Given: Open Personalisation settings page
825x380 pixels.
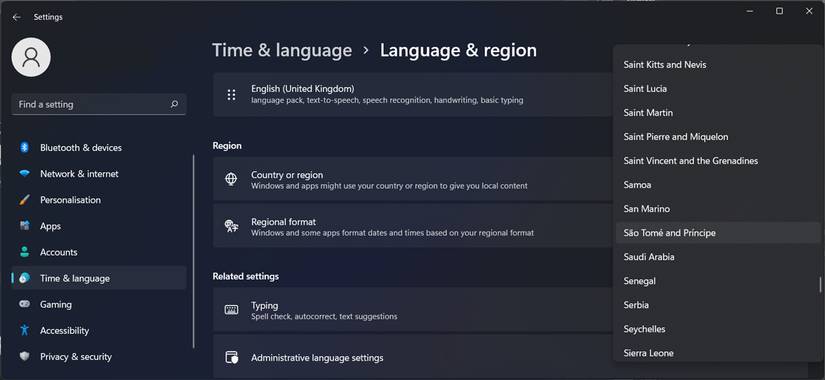Looking at the screenshot, I should (x=99, y=200).
